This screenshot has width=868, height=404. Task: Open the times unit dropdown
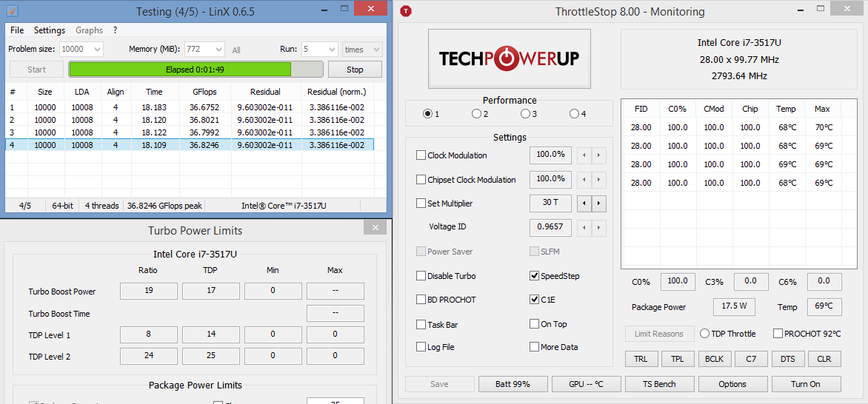(362, 50)
